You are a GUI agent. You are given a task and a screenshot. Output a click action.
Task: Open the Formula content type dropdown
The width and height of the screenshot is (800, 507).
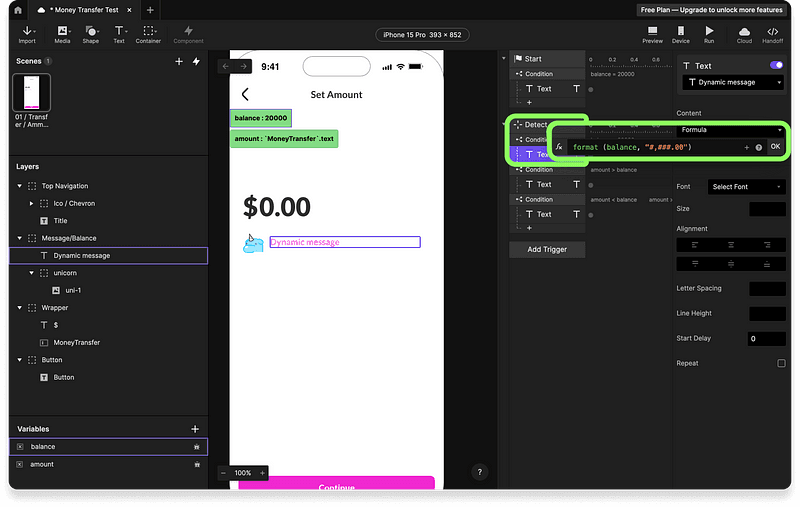(731, 130)
